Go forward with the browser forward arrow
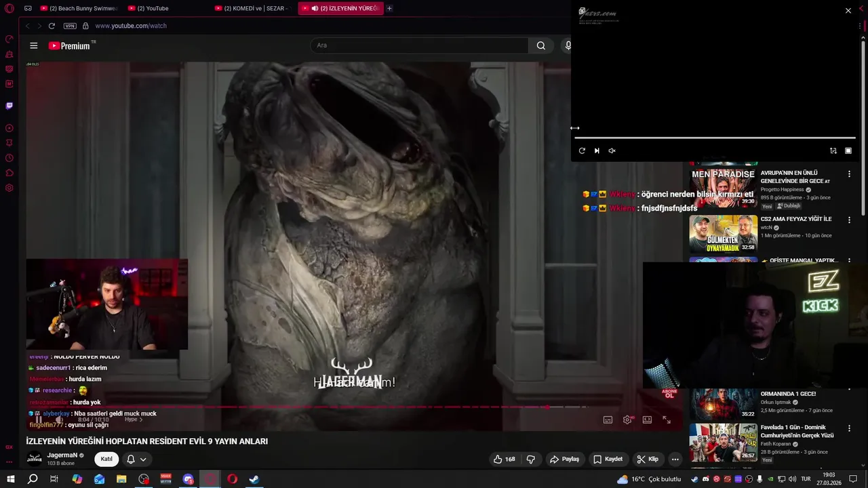The width and height of the screenshot is (868, 488). click(x=39, y=26)
